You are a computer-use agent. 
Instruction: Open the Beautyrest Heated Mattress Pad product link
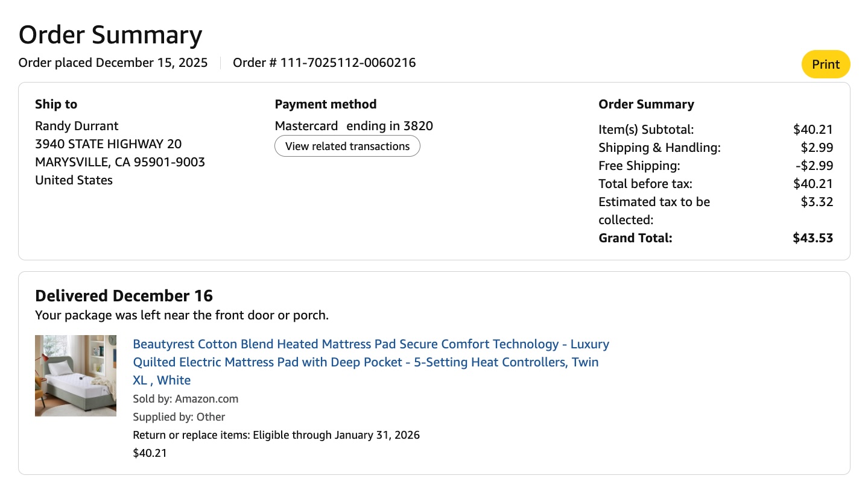[371, 362]
